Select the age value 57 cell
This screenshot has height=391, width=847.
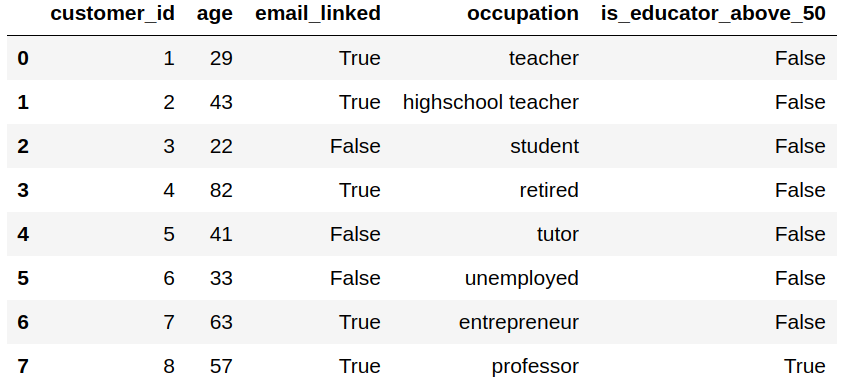coord(221,366)
